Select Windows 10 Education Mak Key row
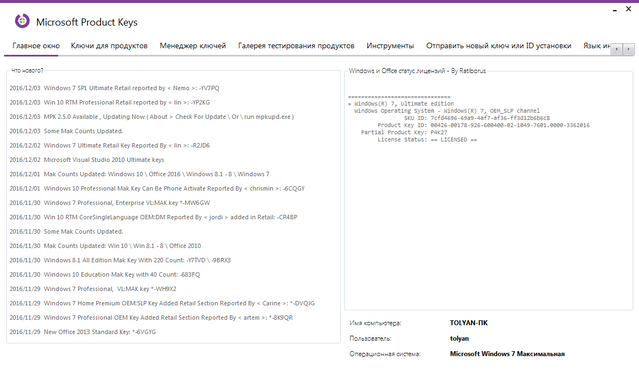This screenshot has height=374, width=639. [105, 274]
